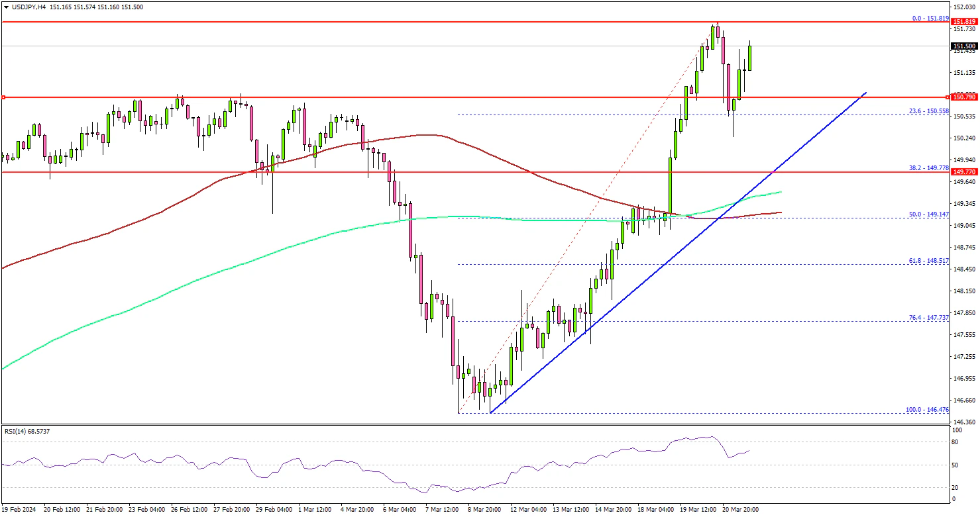Image resolution: width=980 pixels, height=517 pixels.
Task: Click the 19 Feb 2024 date label
Action: coord(20,510)
